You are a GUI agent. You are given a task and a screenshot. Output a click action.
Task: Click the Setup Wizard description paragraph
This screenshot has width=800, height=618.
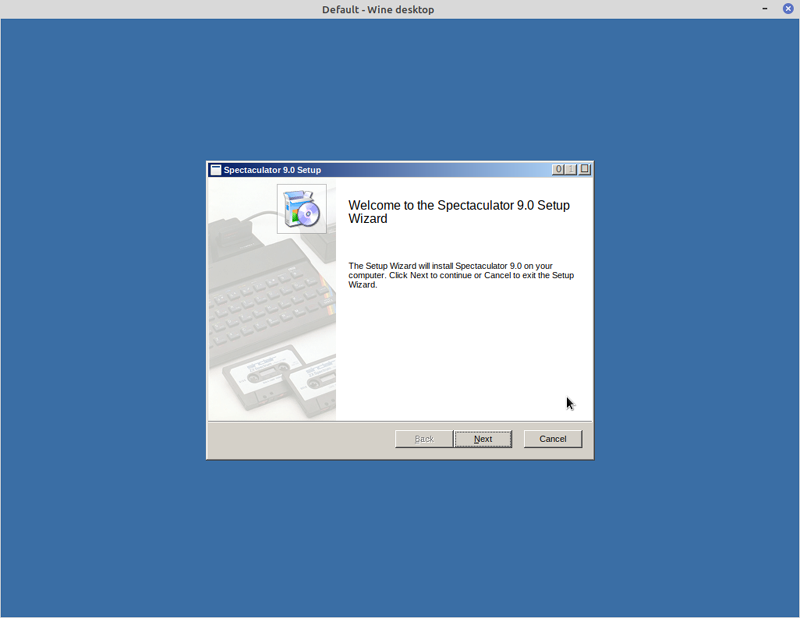tap(460, 275)
